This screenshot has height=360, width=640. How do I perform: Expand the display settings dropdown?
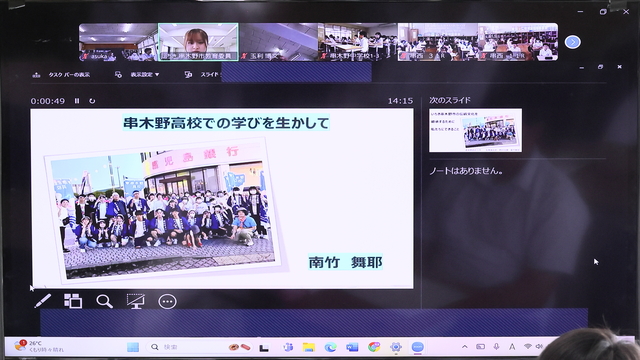tap(137, 75)
